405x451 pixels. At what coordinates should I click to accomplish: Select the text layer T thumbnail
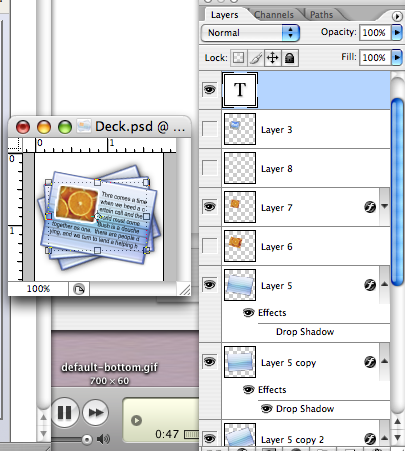tap(240, 90)
